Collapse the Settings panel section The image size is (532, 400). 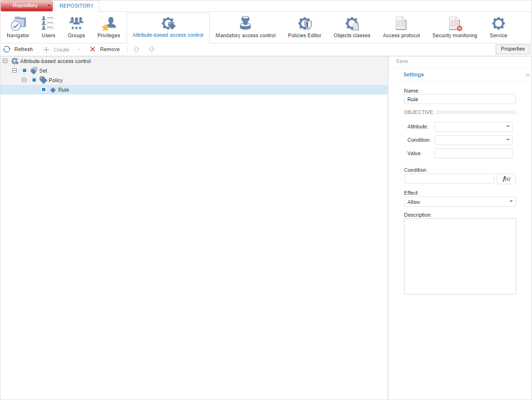(527, 75)
